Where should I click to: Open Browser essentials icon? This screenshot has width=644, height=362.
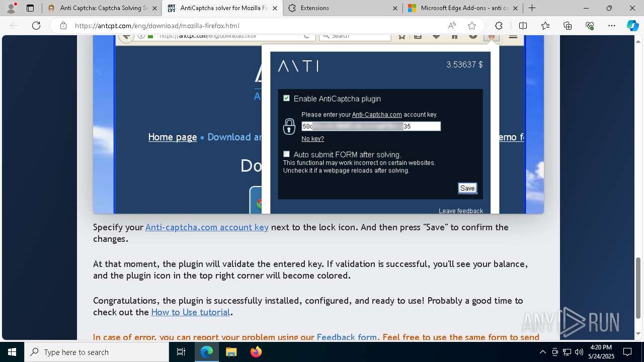(x=590, y=26)
